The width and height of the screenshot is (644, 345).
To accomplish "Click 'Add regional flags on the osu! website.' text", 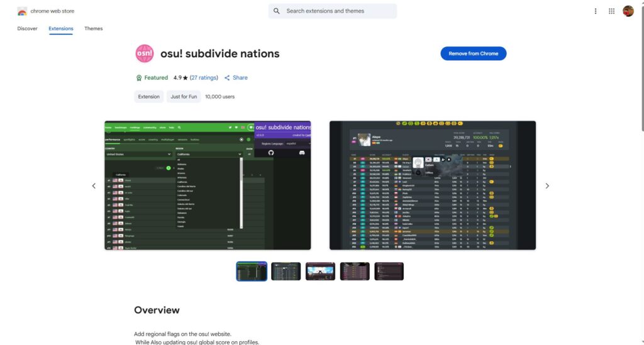I will click(182, 334).
